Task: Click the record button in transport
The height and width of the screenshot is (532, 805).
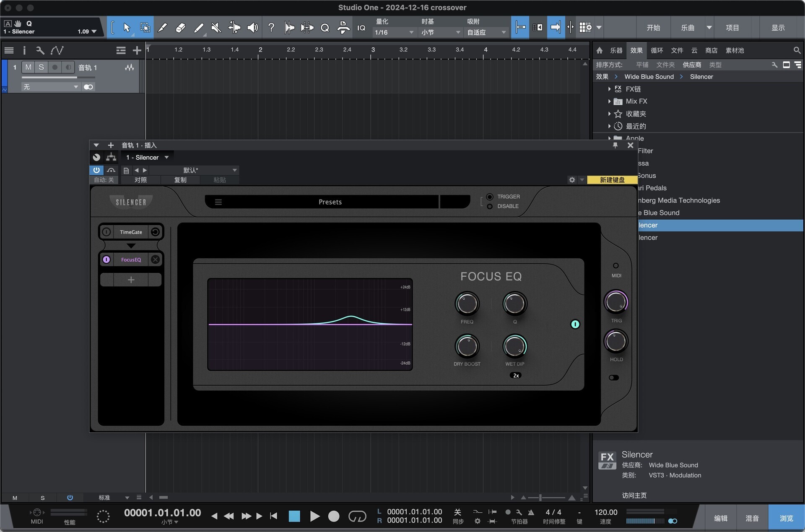Action: click(x=334, y=516)
